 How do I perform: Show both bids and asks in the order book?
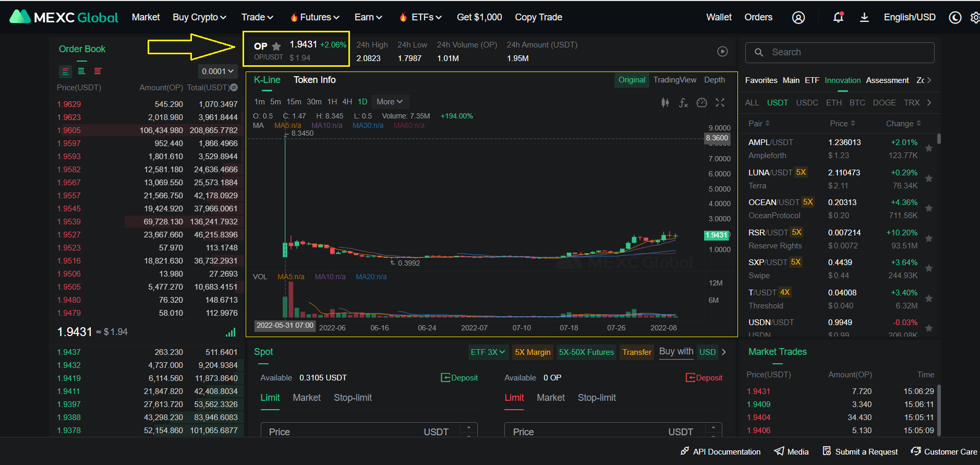(x=65, y=71)
